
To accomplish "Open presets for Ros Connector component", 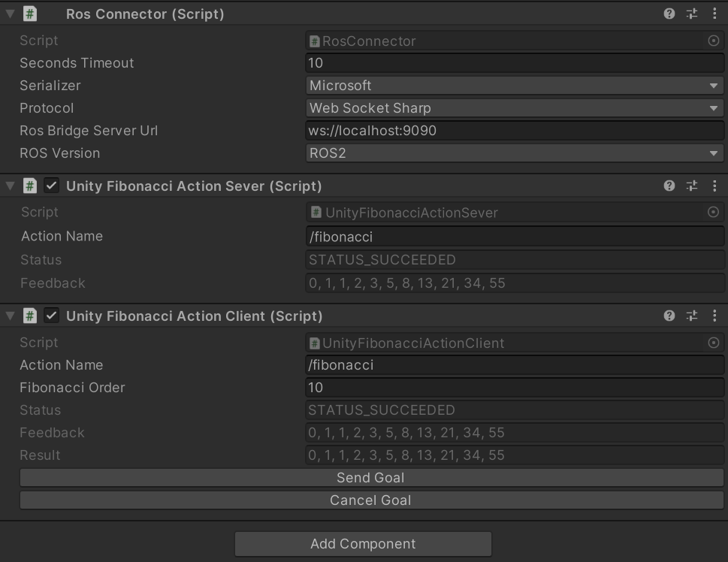I will coord(692,14).
